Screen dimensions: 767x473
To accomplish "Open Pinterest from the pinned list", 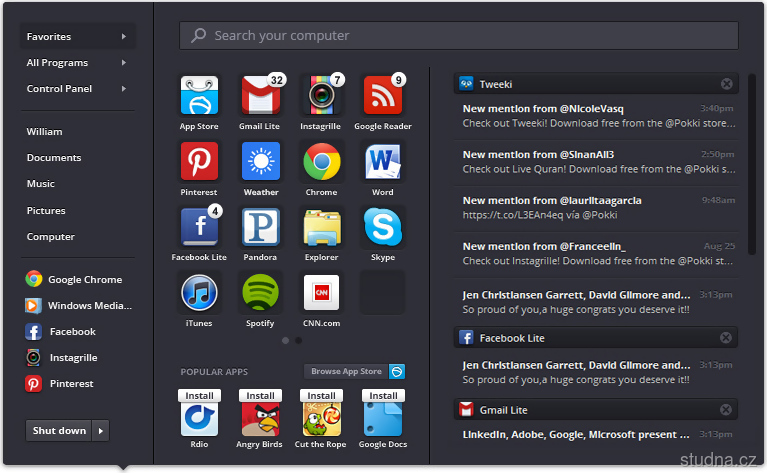I will 59,383.
